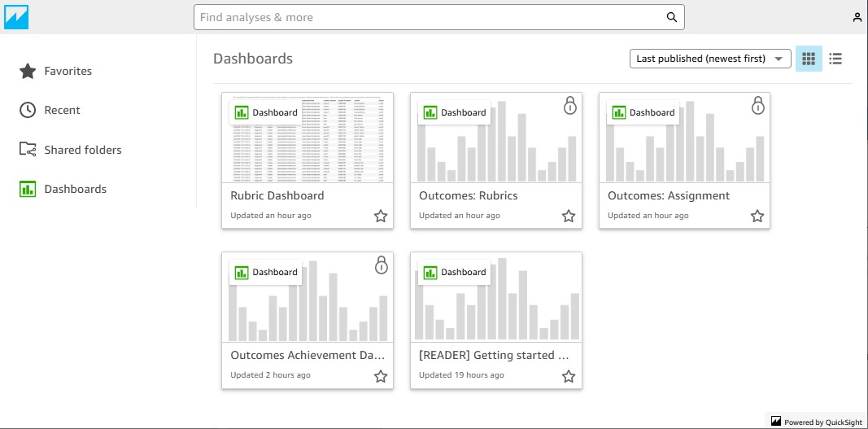The height and width of the screenshot is (429, 868).
Task: Favorite the Outcomes: Rubrics dashboard
Action: (569, 216)
